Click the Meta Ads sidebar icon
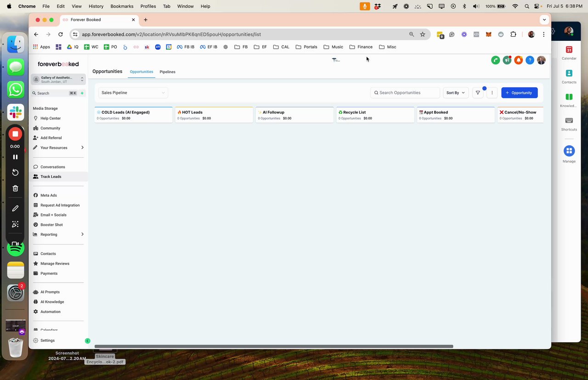The width and height of the screenshot is (588, 380). click(x=36, y=195)
